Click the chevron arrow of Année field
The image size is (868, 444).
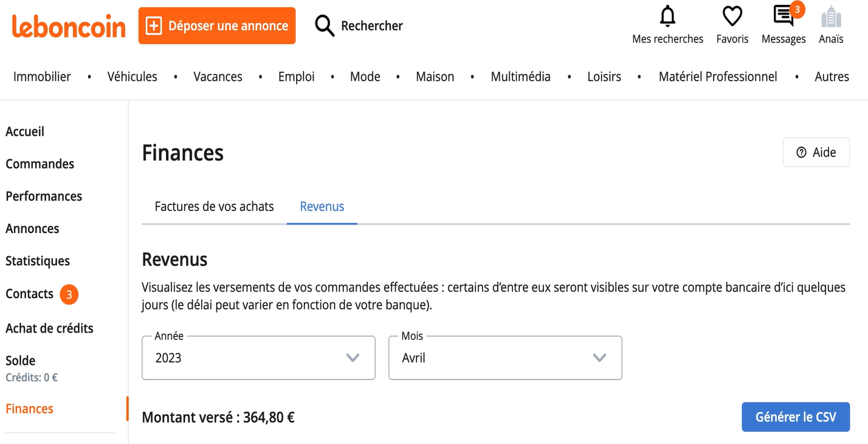coord(353,358)
